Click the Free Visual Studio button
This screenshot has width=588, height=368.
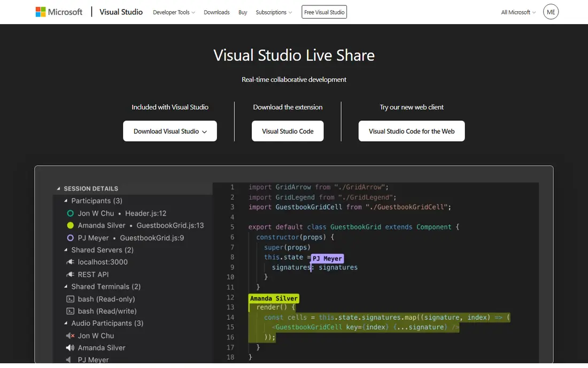pos(324,12)
